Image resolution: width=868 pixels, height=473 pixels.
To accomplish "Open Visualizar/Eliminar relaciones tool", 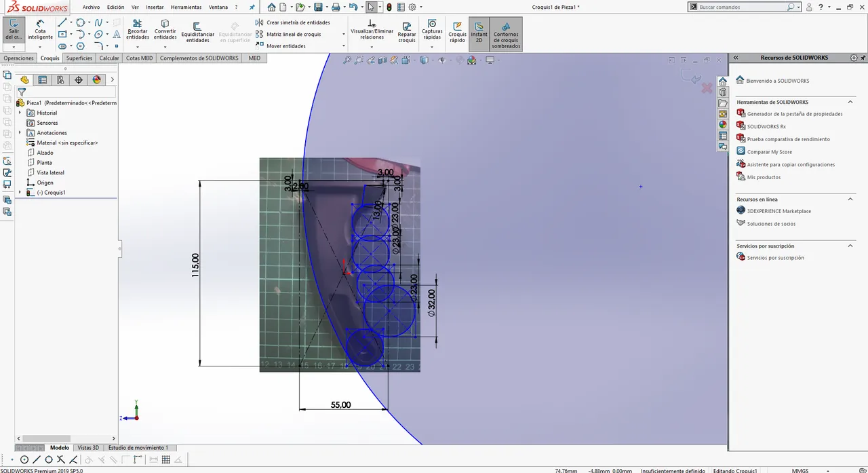I will 372,30.
